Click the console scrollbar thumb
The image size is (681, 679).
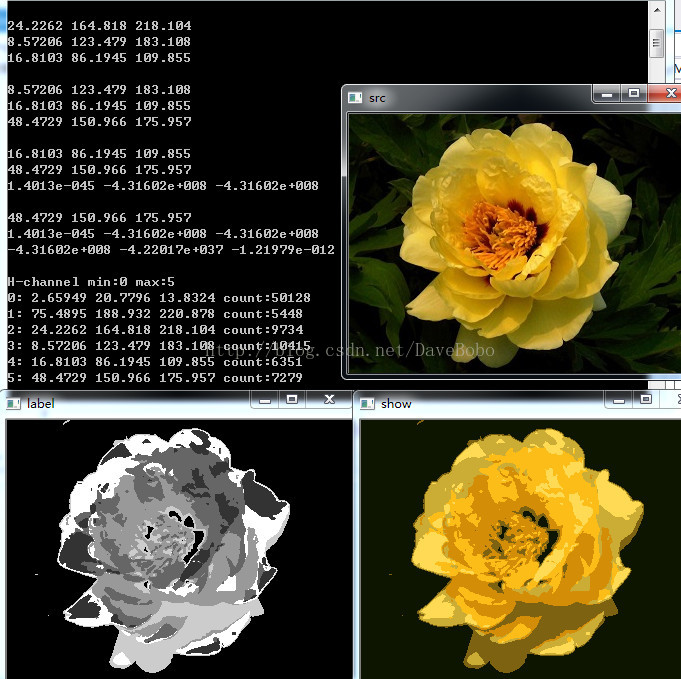pyautogui.click(x=656, y=43)
